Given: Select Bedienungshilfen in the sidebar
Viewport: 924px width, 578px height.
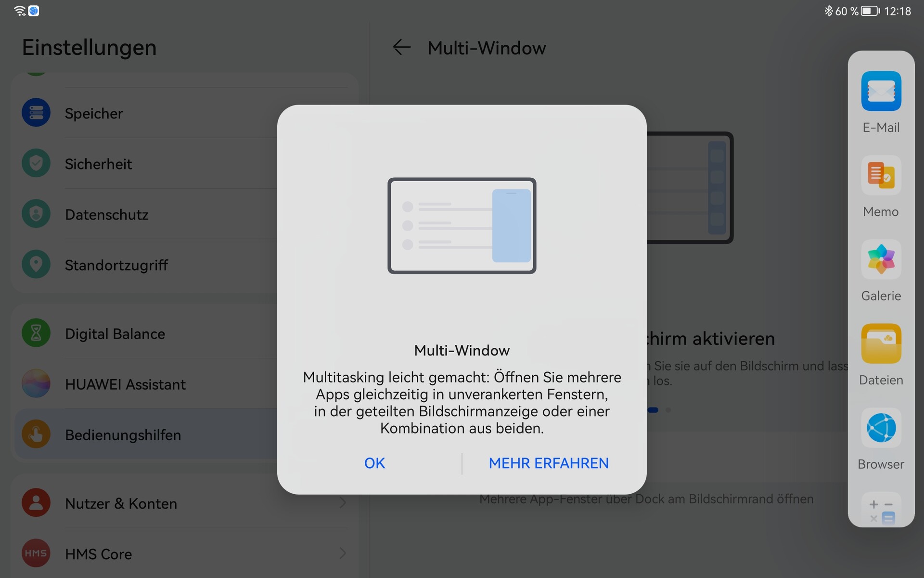Looking at the screenshot, I should click(x=123, y=435).
